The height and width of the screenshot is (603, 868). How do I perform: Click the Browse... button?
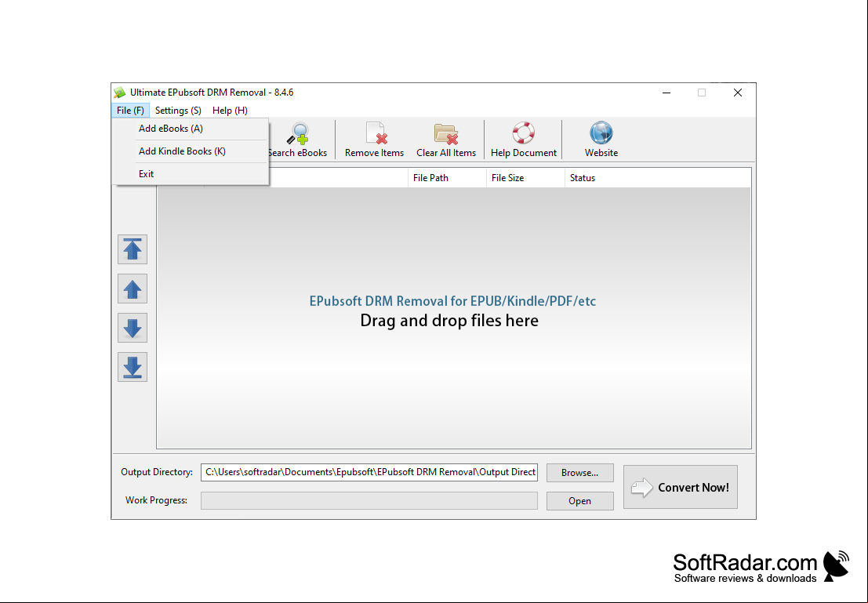(579, 473)
